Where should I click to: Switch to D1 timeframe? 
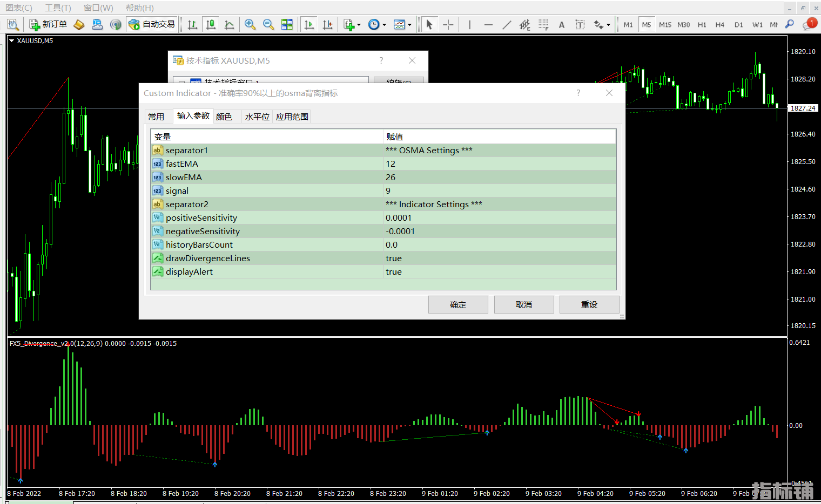pyautogui.click(x=738, y=24)
